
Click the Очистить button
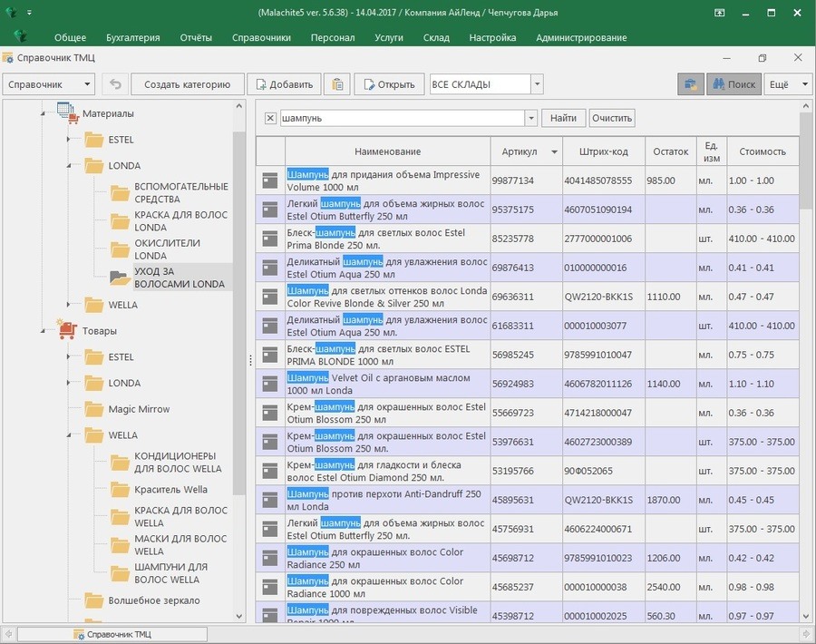coord(612,118)
